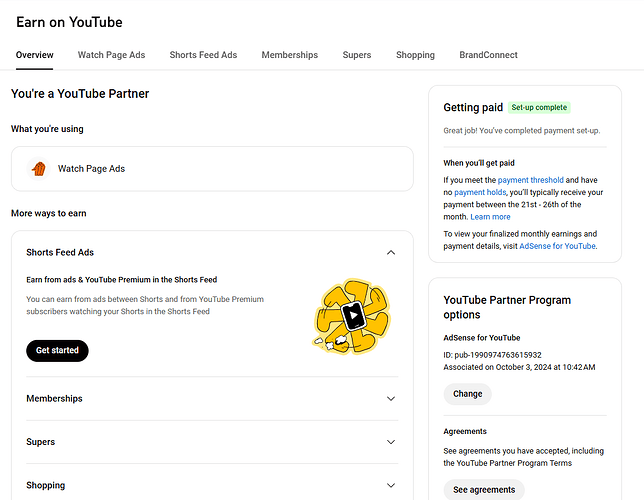Open the payment holds link
This screenshot has height=500, width=644.
pos(480,192)
